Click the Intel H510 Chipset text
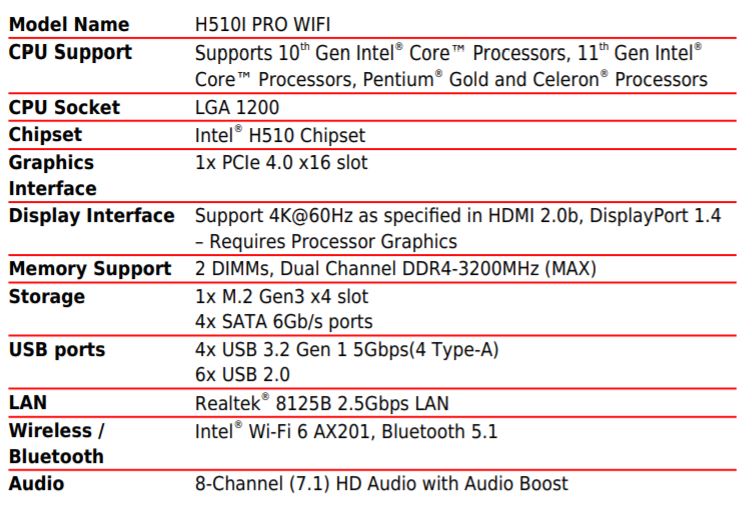 pyautogui.click(x=280, y=135)
